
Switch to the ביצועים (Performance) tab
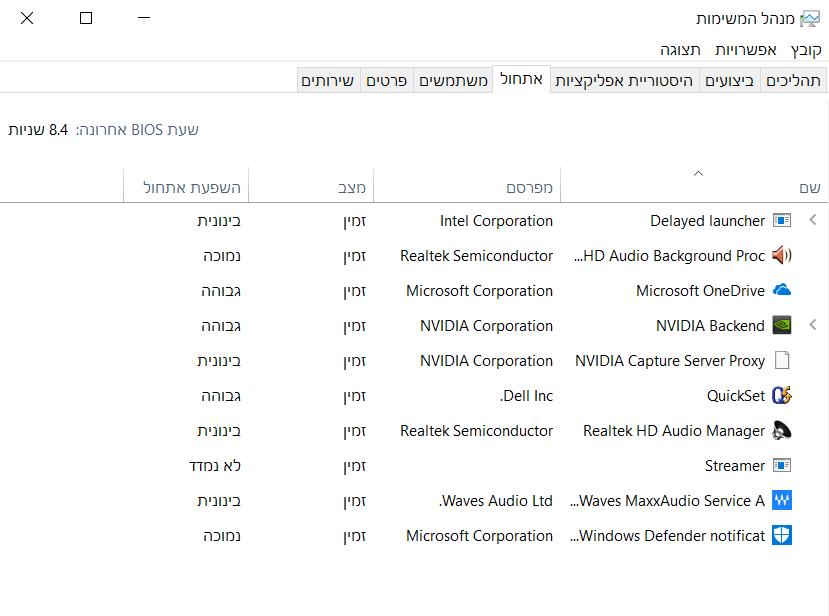[730, 81]
